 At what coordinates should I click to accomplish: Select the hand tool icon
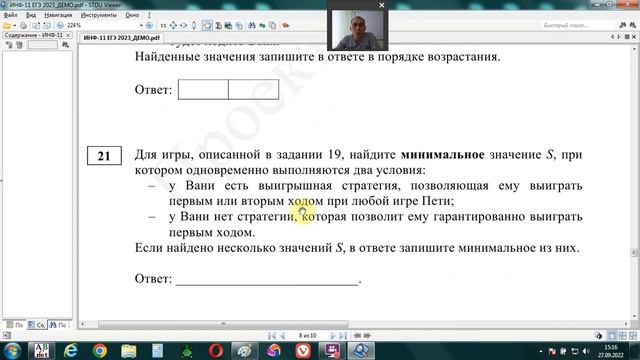point(208,25)
